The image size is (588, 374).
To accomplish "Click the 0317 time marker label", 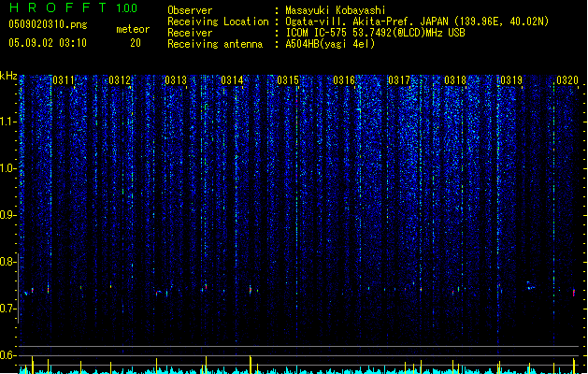I will pyautogui.click(x=399, y=80).
